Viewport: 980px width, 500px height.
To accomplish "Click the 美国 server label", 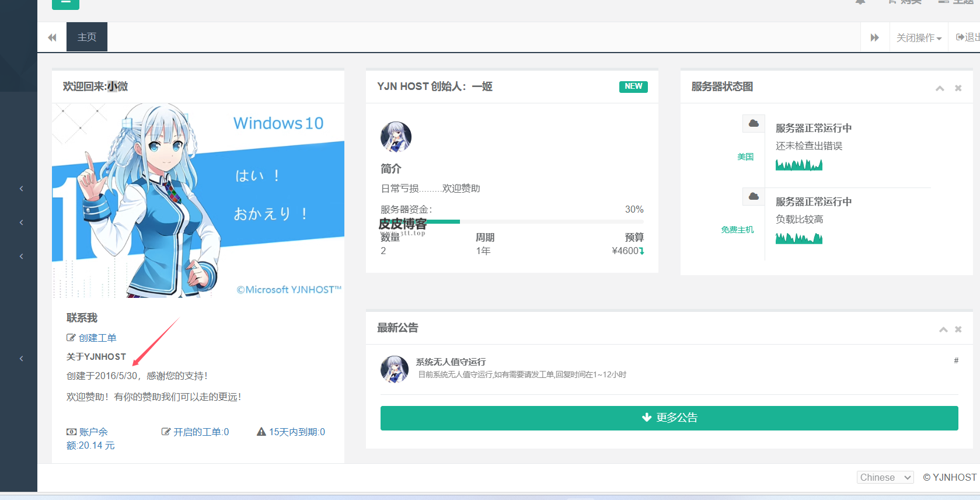I will [x=745, y=157].
